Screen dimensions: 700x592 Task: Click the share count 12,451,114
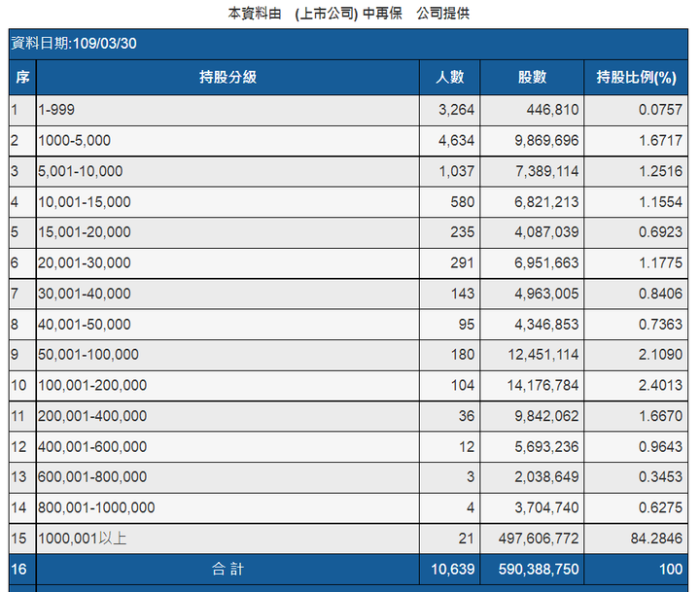click(x=543, y=355)
